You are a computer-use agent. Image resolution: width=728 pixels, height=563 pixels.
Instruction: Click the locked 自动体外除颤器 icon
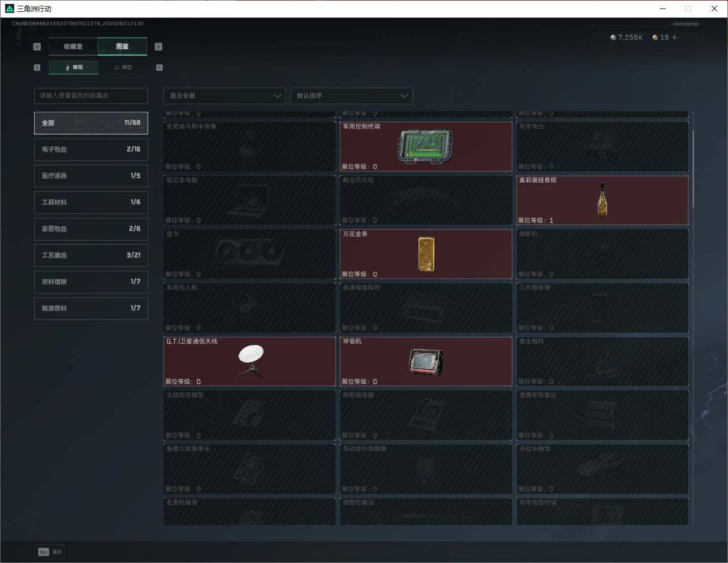426,470
